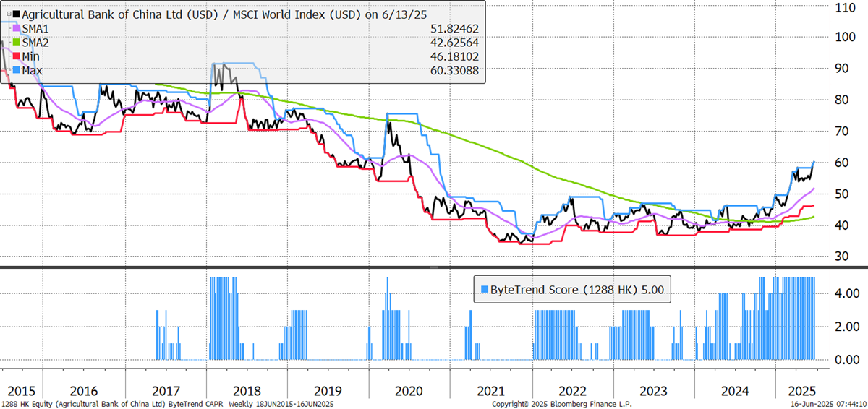Screen dimensions: 868x409
Task: Select the SMA2 legend label
Action: pyautogui.click(x=35, y=43)
